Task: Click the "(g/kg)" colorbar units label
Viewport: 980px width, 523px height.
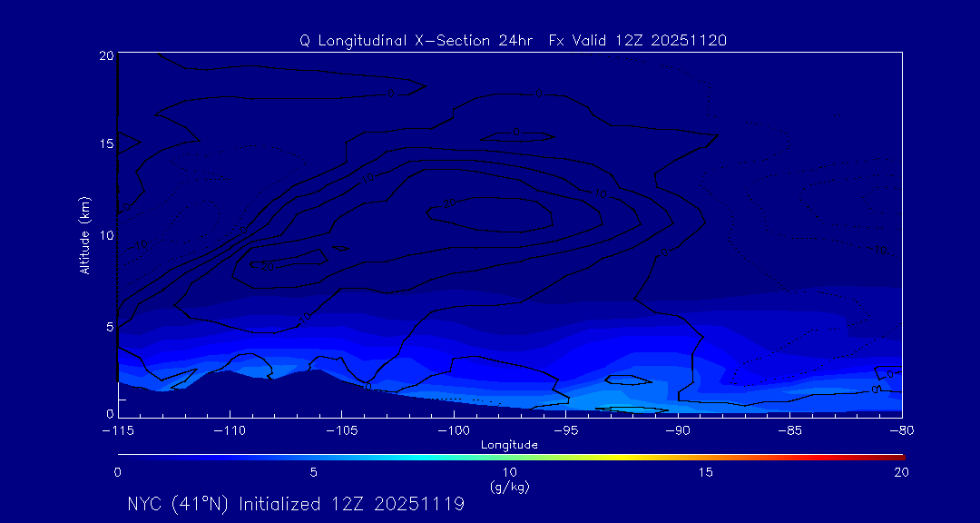Action: click(x=509, y=486)
